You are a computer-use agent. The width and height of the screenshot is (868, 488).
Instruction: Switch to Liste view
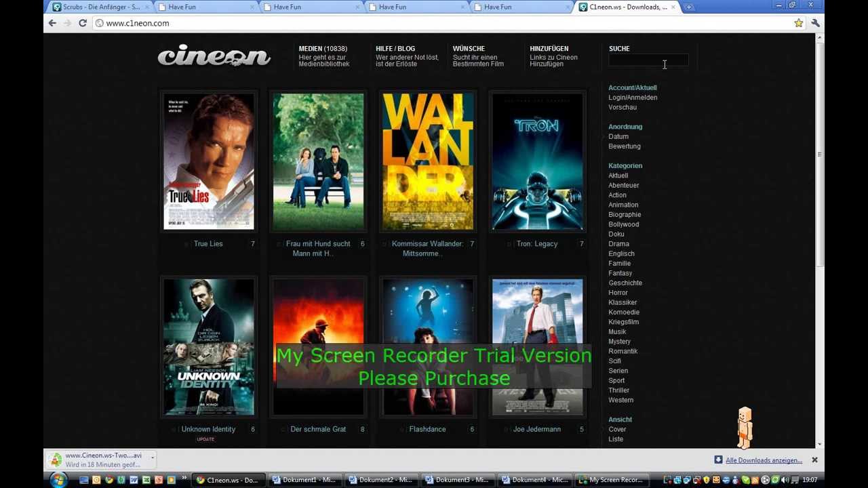(616, 439)
